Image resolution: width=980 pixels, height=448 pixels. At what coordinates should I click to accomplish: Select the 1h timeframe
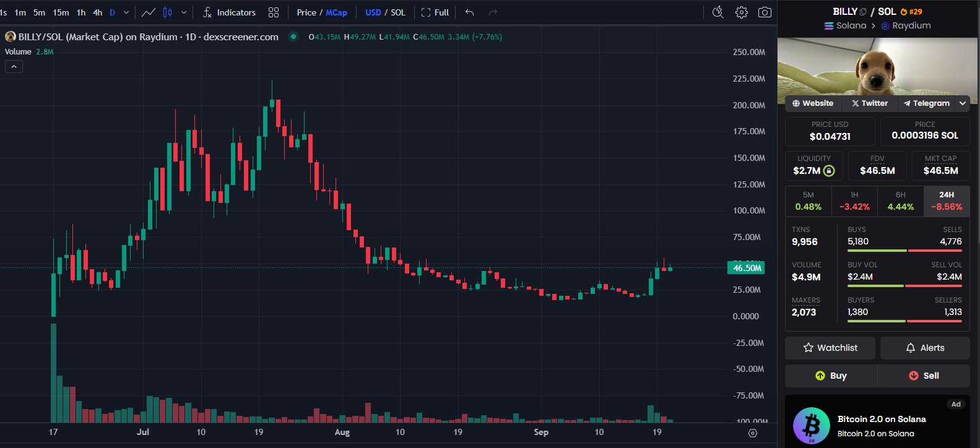(x=81, y=12)
